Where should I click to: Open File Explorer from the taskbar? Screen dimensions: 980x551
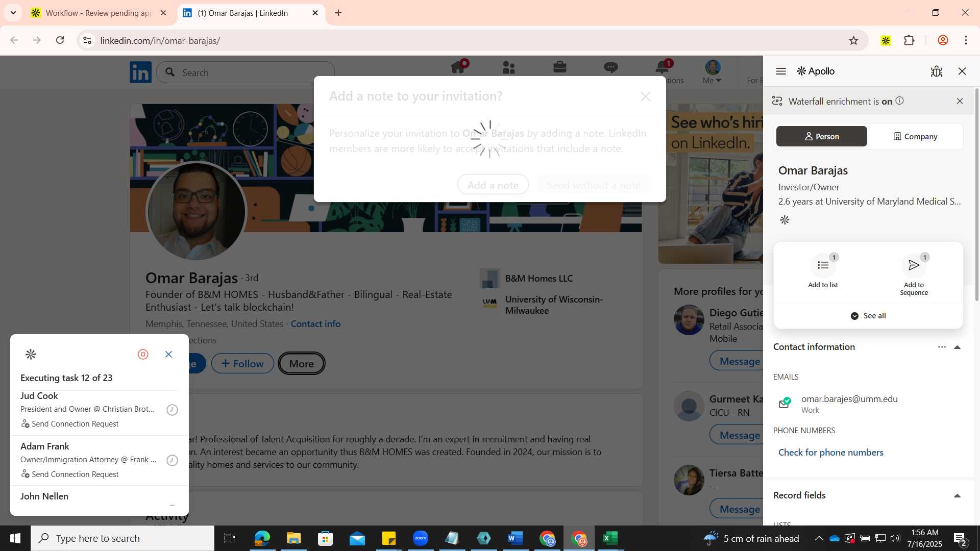(x=293, y=538)
